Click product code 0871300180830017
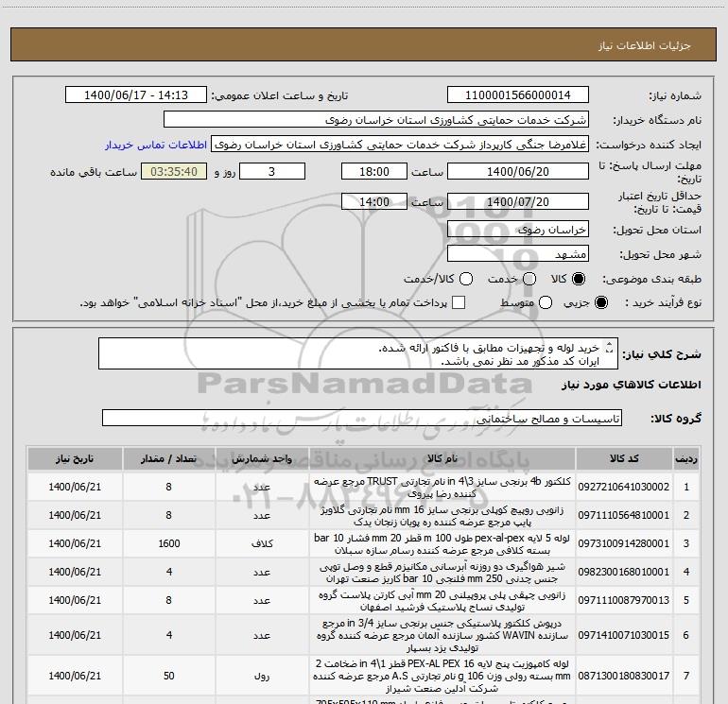The height and width of the screenshot is (704, 728). click(x=624, y=676)
